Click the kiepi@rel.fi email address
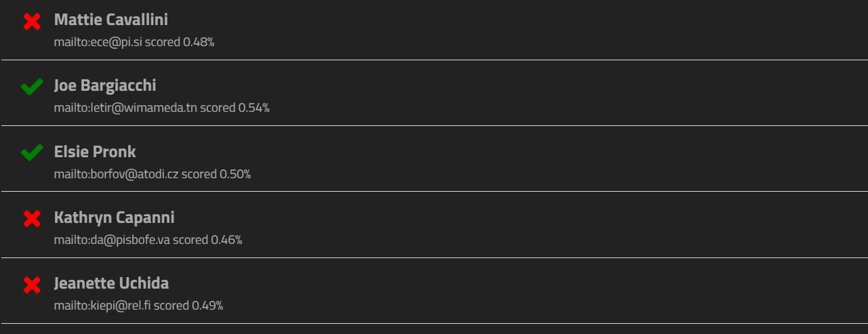The width and height of the screenshot is (868, 334). coord(102,306)
